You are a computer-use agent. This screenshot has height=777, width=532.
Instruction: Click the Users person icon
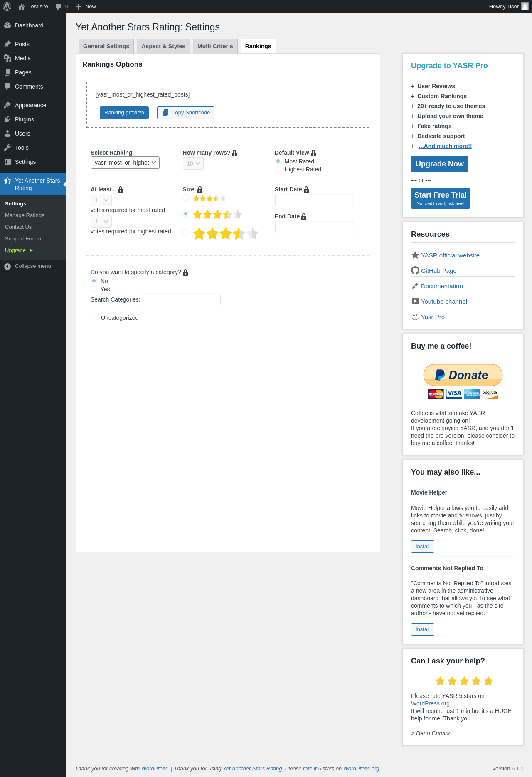tap(7, 134)
